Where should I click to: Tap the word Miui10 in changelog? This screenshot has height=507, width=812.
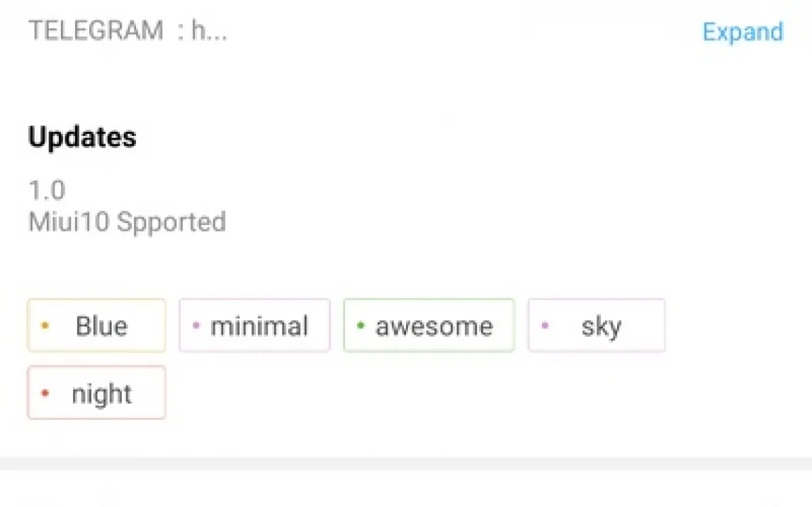(69, 222)
